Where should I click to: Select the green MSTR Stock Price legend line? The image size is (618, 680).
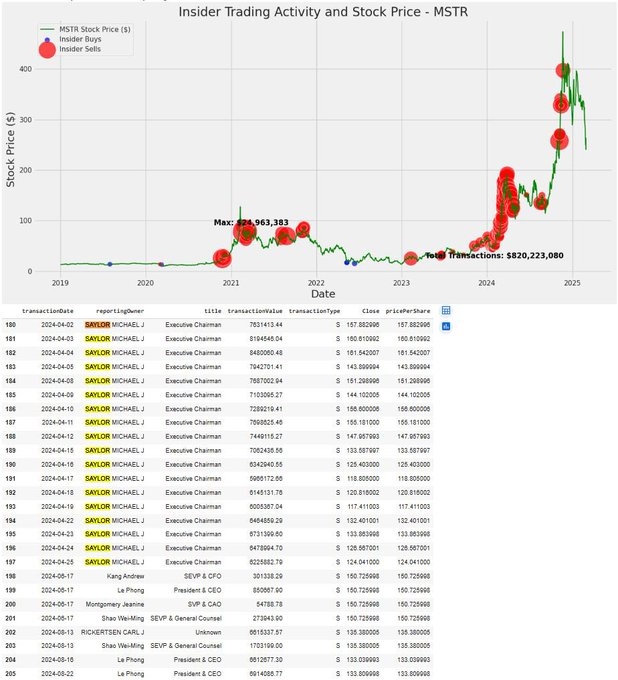(x=47, y=29)
